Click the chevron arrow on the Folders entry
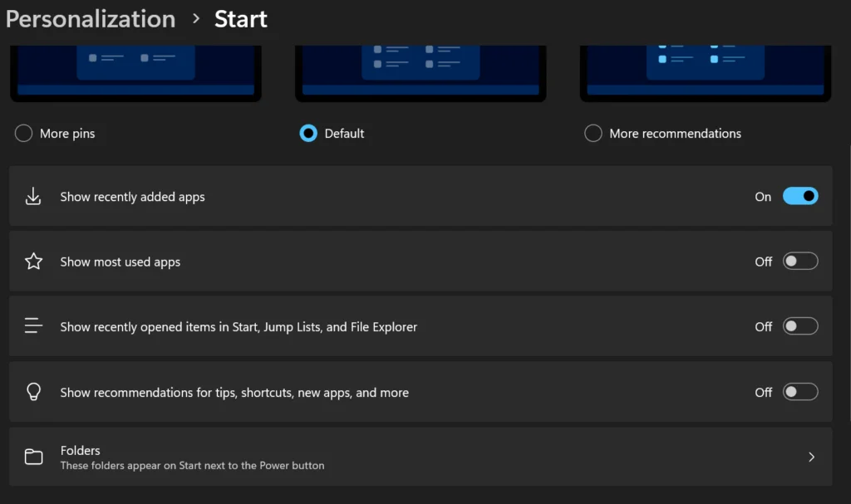The width and height of the screenshot is (851, 504). coord(812,456)
